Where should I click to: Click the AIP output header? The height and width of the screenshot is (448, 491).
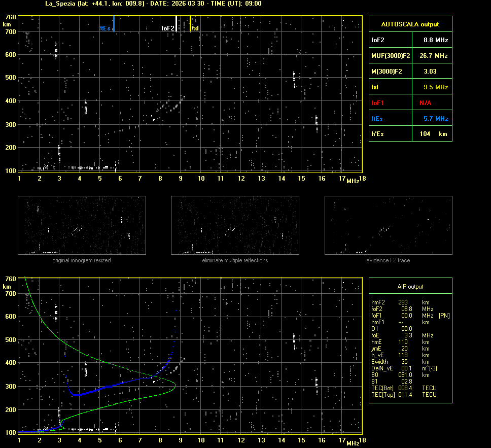410,287
